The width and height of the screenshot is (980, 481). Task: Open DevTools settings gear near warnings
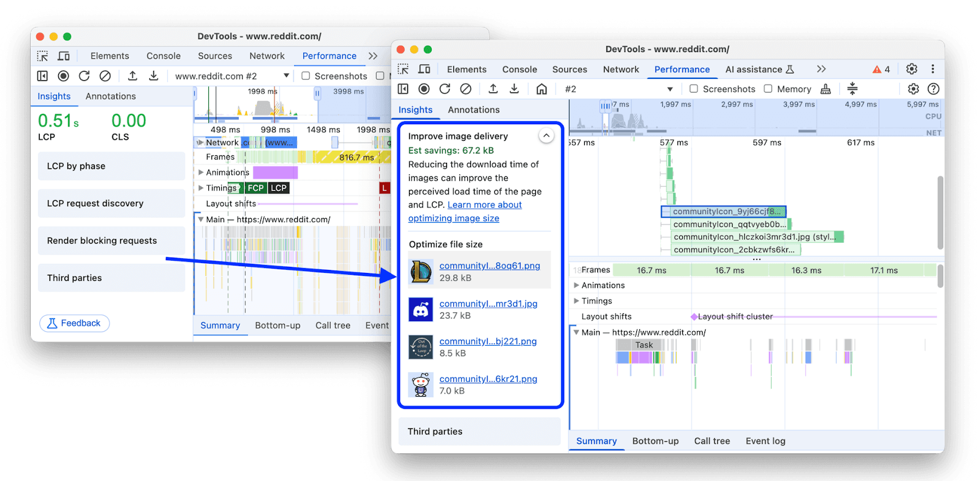[911, 69]
